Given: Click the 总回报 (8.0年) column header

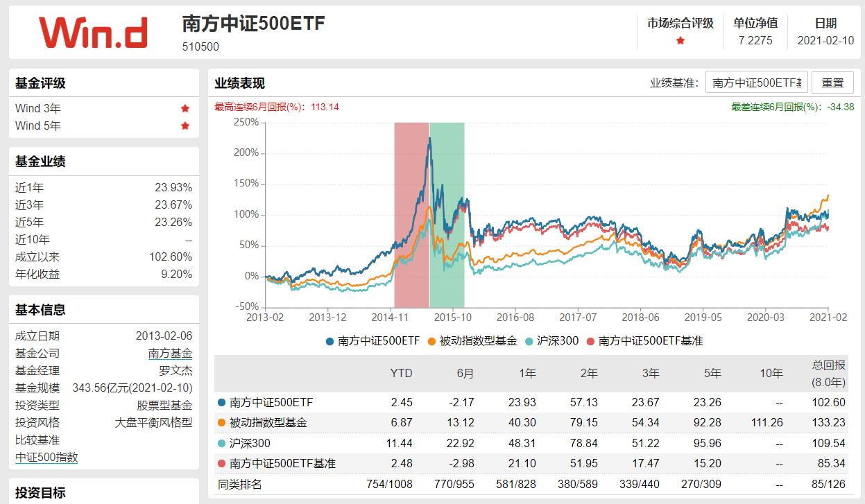Looking at the screenshot, I should coord(829,373).
